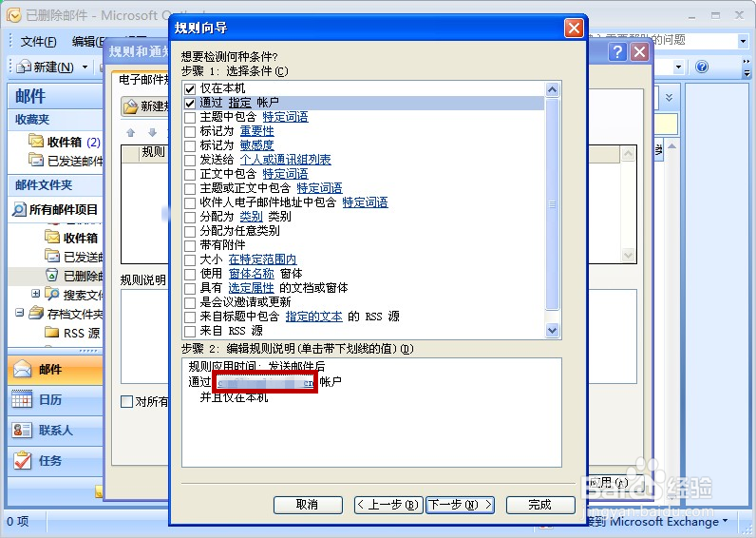Open the help question box dropdown

743,42
